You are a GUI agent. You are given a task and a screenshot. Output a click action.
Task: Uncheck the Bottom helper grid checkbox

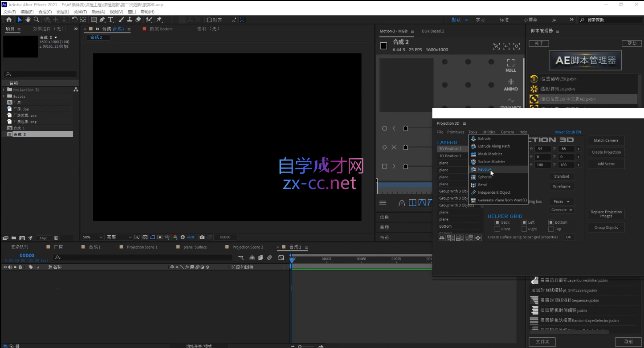[x=551, y=222]
